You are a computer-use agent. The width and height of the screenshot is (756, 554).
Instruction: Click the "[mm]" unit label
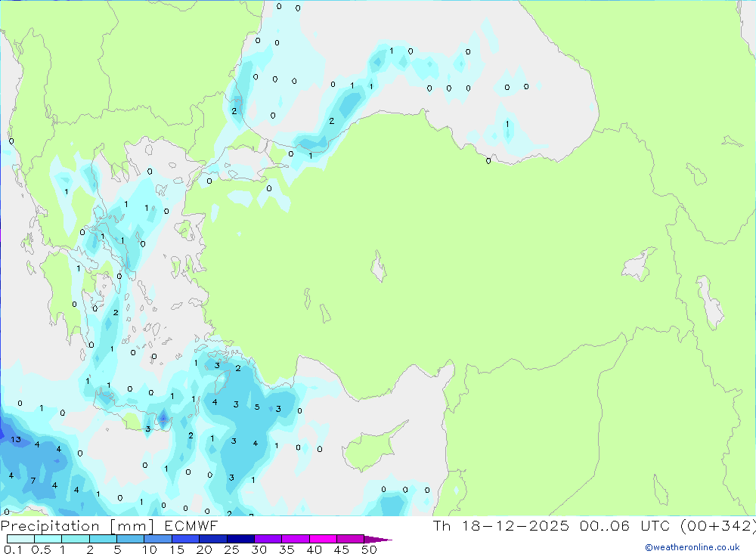pyautogui.click(x=132, y=525)
